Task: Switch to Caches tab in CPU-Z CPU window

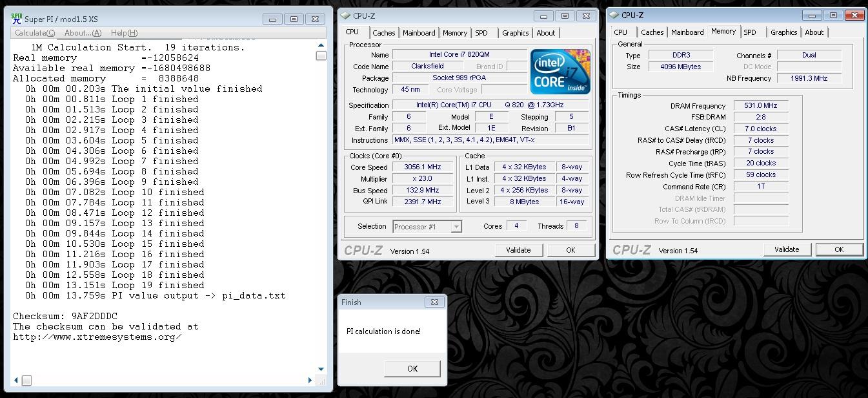Action: coord(383,33)
